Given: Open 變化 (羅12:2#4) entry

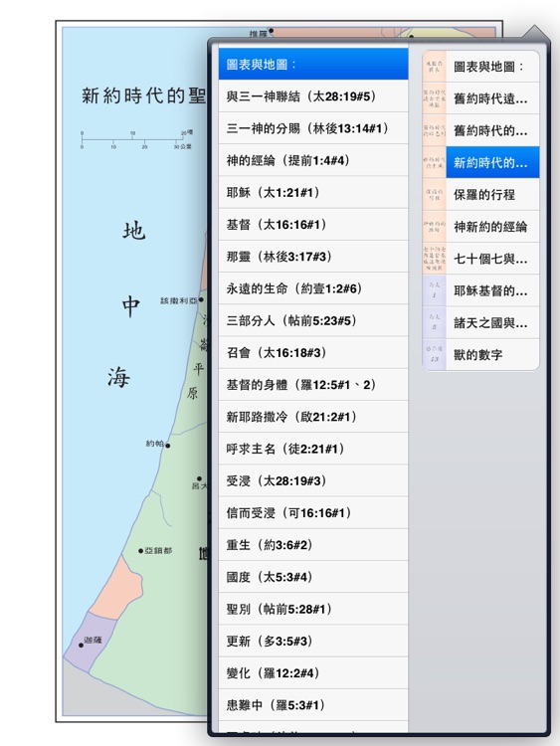Looking at the screenshot, I should [x=313, y=673].
